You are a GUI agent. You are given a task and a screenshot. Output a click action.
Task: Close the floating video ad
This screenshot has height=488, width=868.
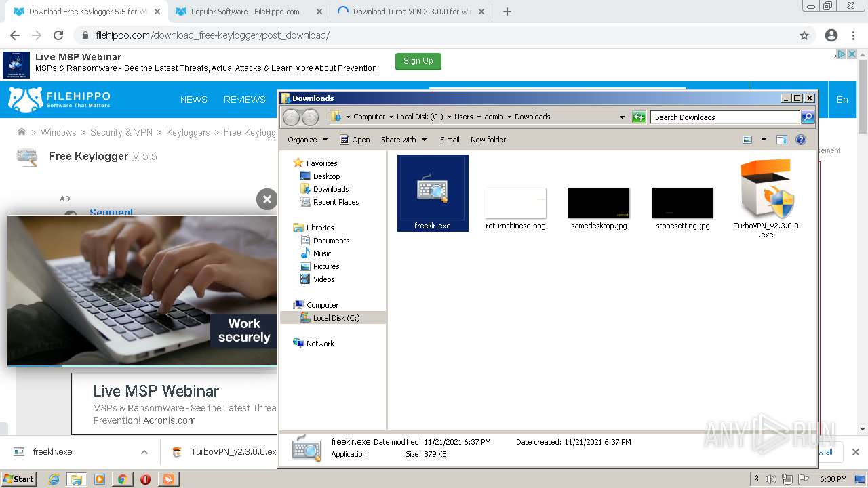[x=267, y=199]
